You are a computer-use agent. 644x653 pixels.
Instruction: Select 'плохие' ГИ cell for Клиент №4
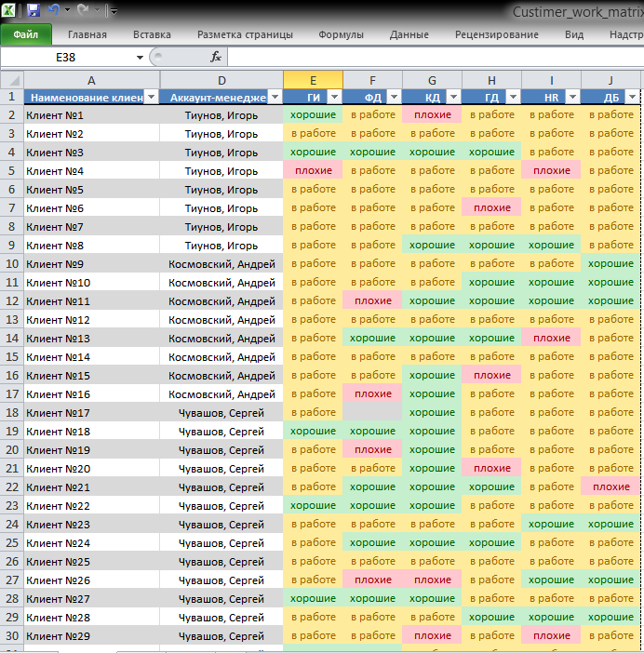(x=314, y=171)
